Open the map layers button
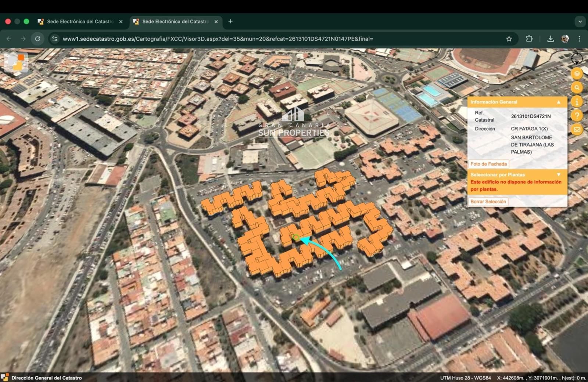This screenshot has width=588, height=382. 577,74
